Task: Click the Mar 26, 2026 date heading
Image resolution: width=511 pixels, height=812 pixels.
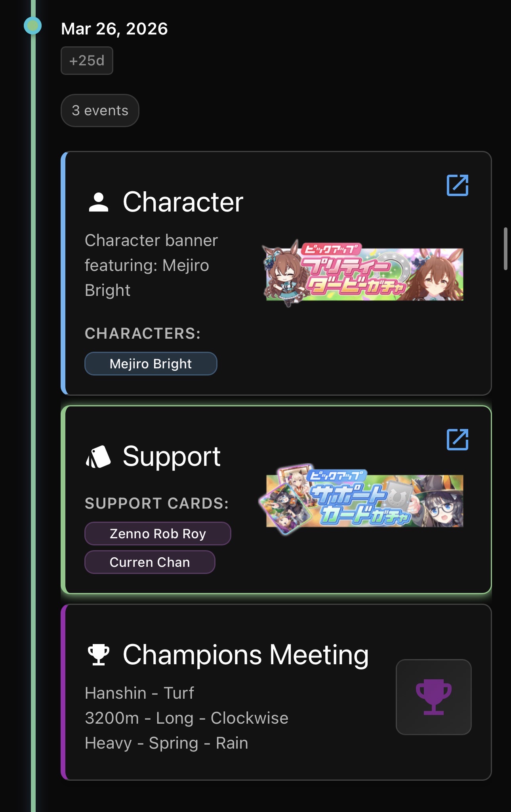Action: 114,29
